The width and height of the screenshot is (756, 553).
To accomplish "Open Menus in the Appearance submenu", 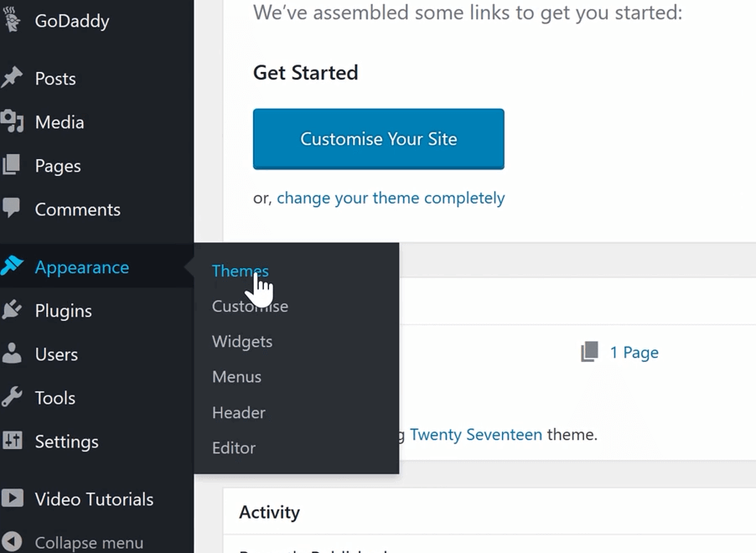I will [236, 376].
